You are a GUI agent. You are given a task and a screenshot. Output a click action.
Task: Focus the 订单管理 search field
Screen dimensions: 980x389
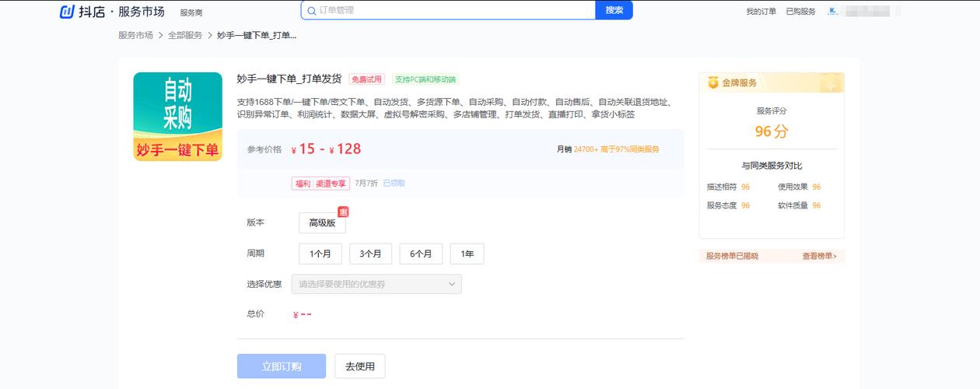click(450, 10)
